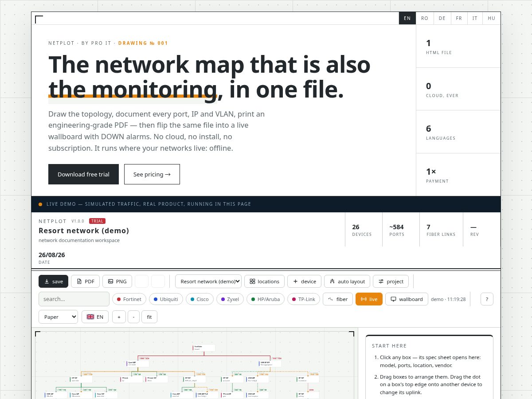This screenshot has width=532, height=399.
Task: Click the 26/08/26 date value
Action: click(52, 255)
